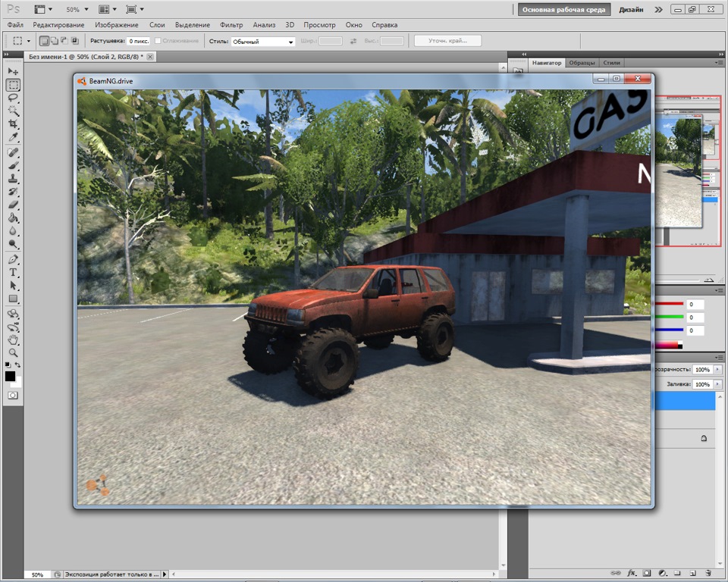Open the Файл menu
Screen dimensions: 728x582
click(15, 25)
